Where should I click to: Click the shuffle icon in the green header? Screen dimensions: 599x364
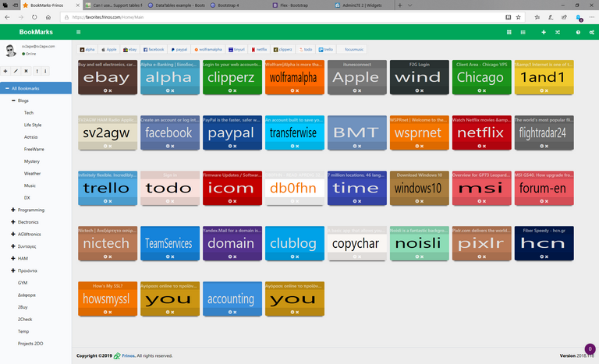(x=557, y=32)
